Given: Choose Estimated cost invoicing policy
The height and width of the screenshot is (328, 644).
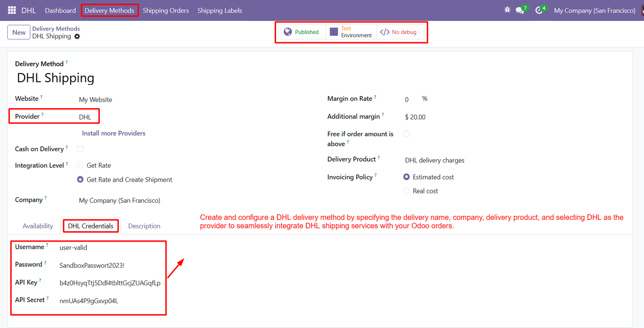Looking at the screenshot, I should (407, 177).
